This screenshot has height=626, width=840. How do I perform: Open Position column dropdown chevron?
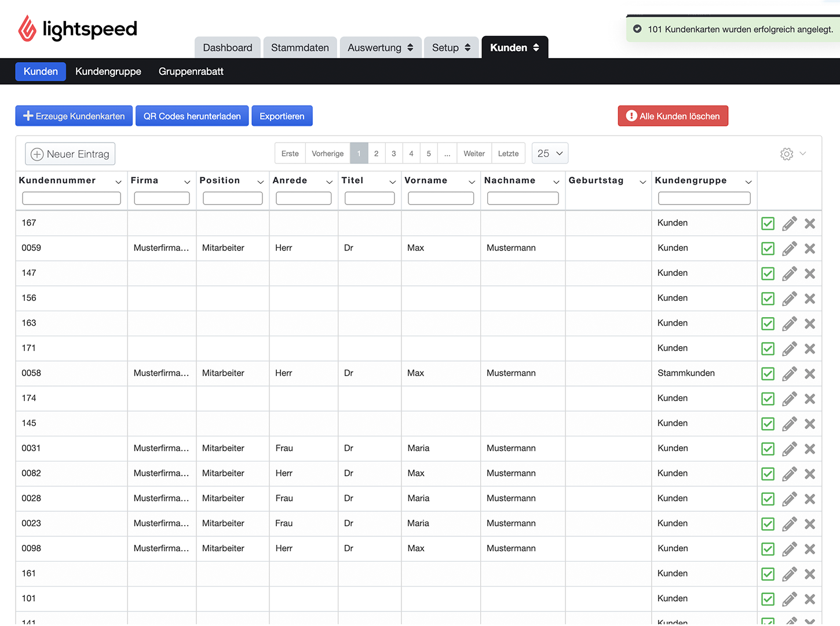261,182
